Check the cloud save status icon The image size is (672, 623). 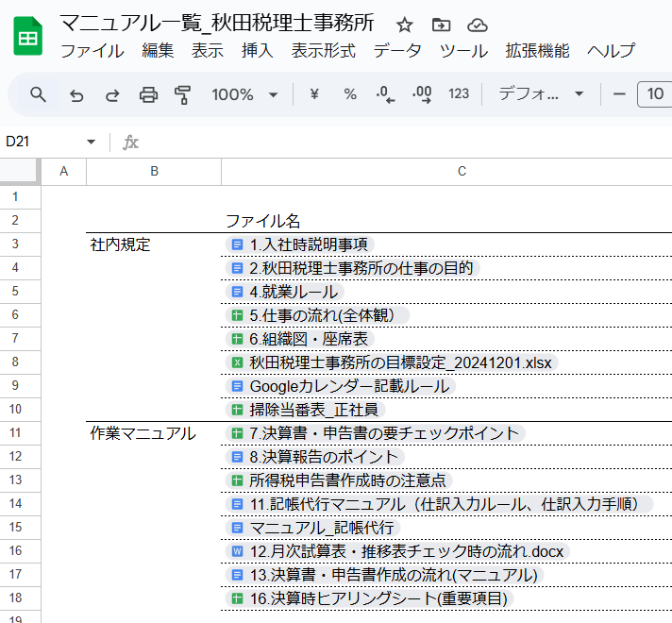click(x=477, y=25)
